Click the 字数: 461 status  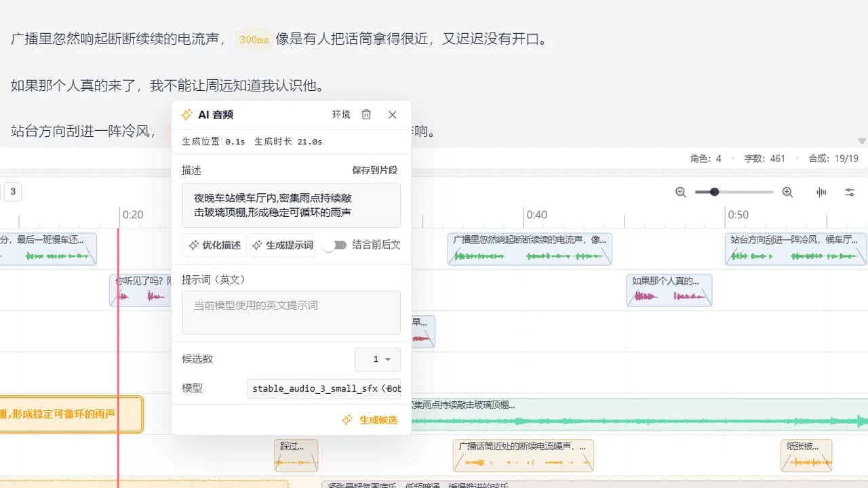(764, 159)
